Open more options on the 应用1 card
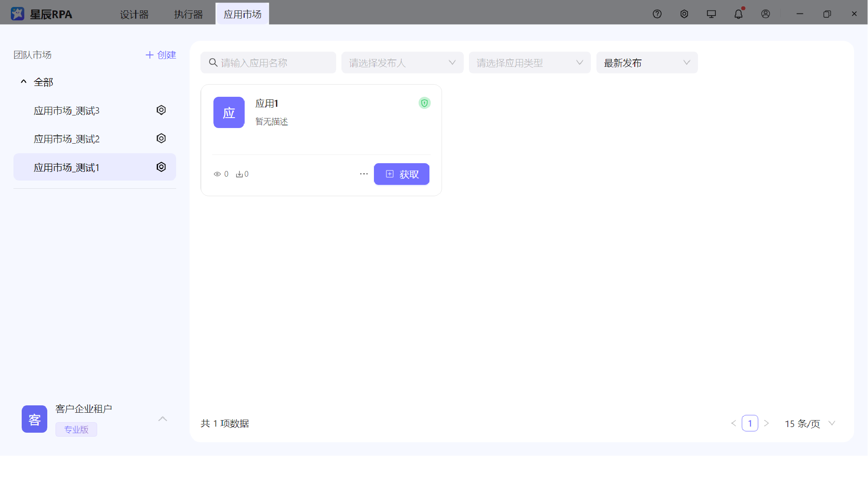 pos(364,174)
